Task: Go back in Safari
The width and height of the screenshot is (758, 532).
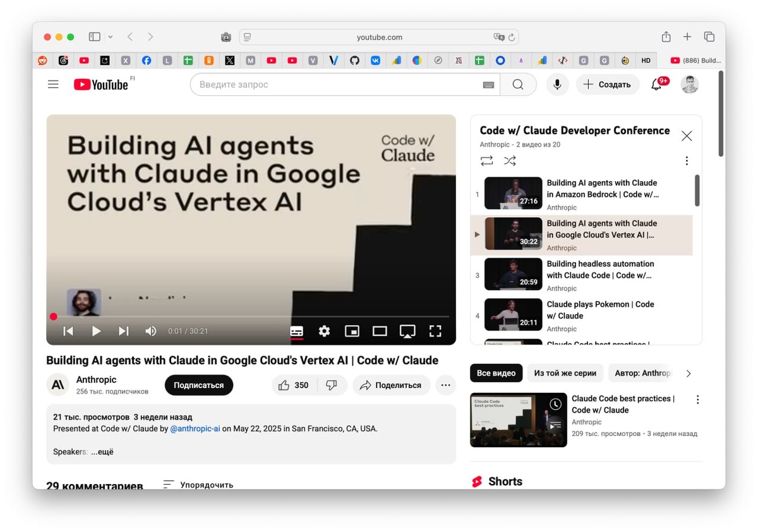Action: (129, 37)
